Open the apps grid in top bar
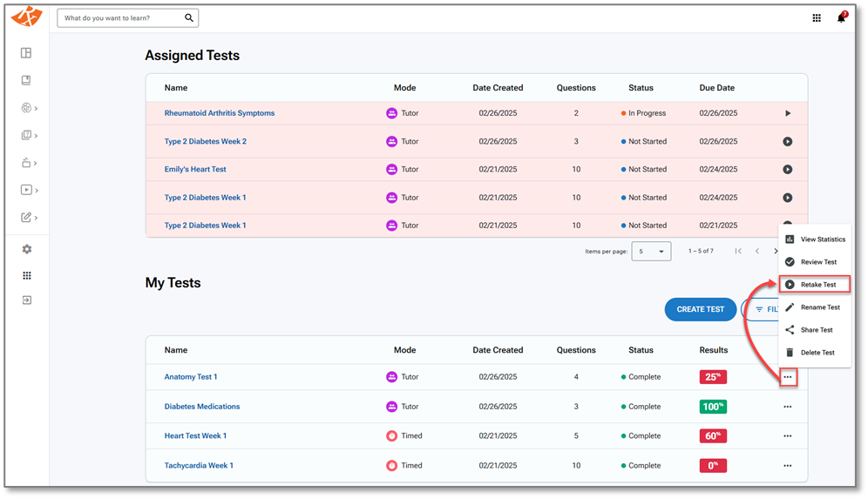The image size is (868, 499). (x=817, y=18)
